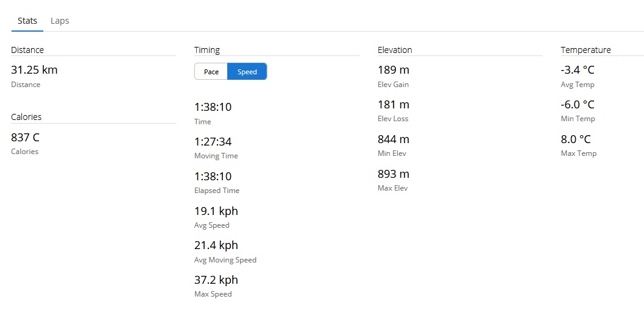The height and width of the screenshot is (327, 644).
Task: Click the 21.4 kph moving speed value
Action: (216, 245)
